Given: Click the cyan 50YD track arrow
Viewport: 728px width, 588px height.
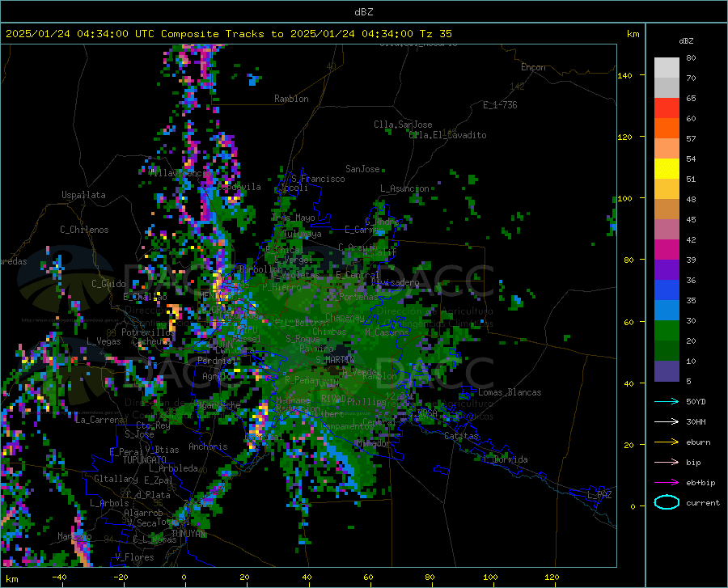Looking at the screenshot, I should pyautogui.click(x=667, y=401).
